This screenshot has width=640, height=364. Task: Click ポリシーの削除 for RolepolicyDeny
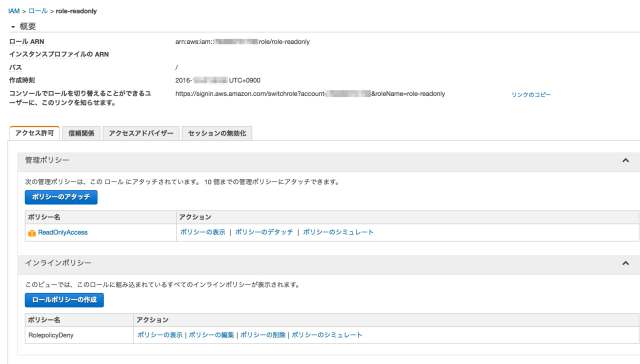pos(263,335)
